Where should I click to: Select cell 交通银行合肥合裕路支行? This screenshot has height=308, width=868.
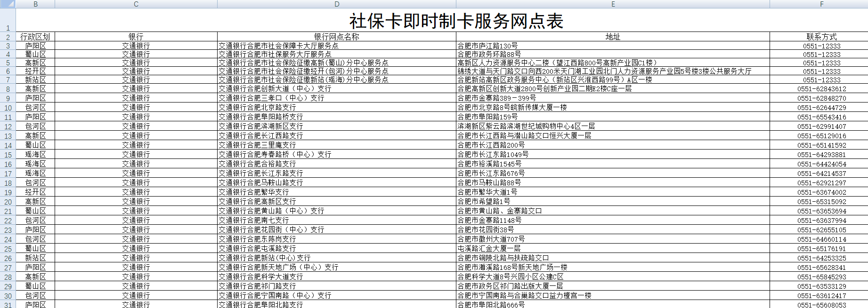[x=337, y=164]
